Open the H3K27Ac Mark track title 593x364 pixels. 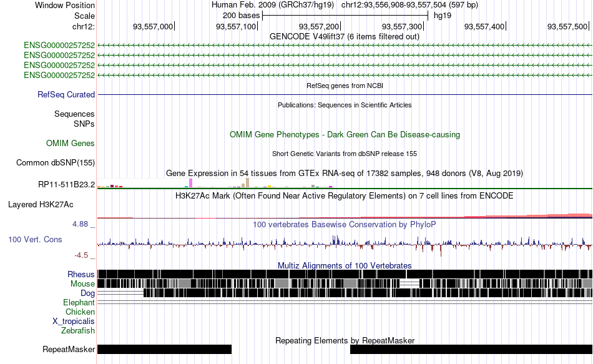(345, 196)
